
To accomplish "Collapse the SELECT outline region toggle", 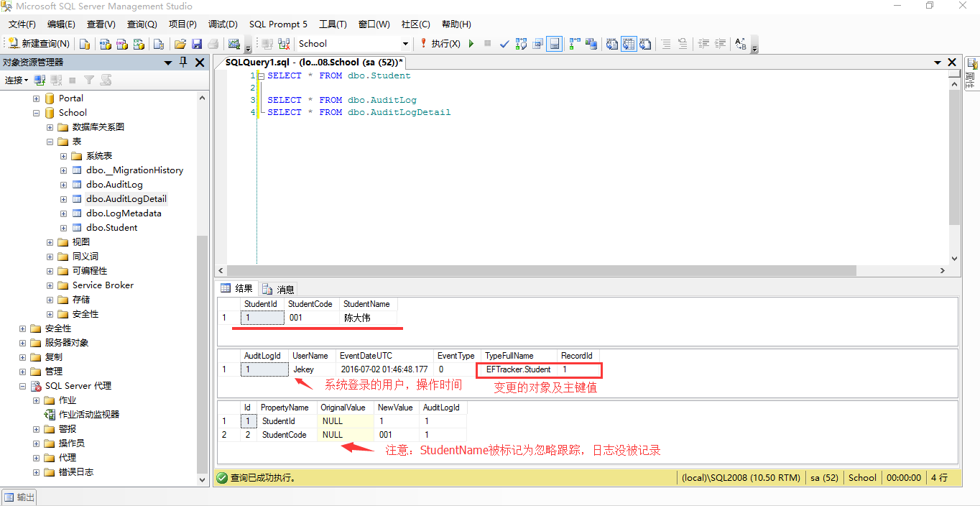I will click(261, 76).
